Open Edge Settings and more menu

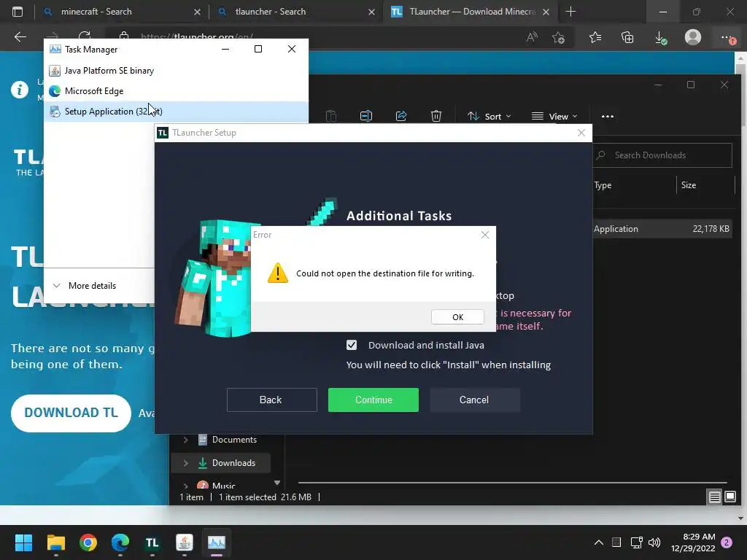pyautogui.click(x=727, y=38)
